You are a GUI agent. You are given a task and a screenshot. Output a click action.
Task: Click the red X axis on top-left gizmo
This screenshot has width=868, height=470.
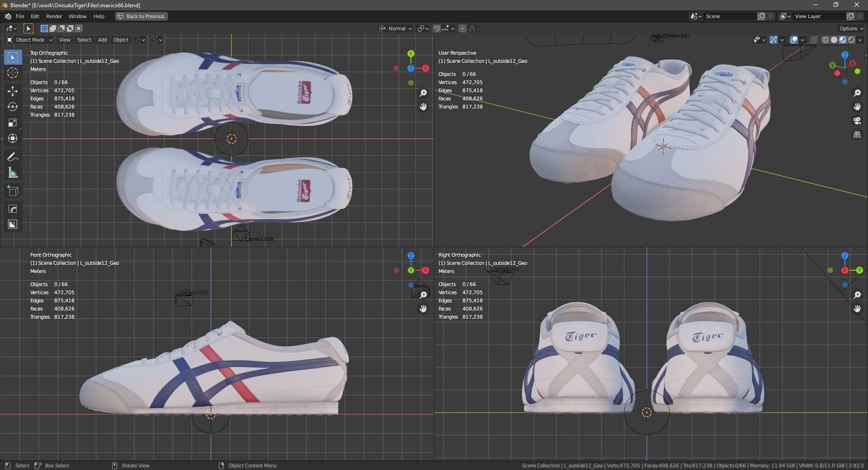(425, 68)
